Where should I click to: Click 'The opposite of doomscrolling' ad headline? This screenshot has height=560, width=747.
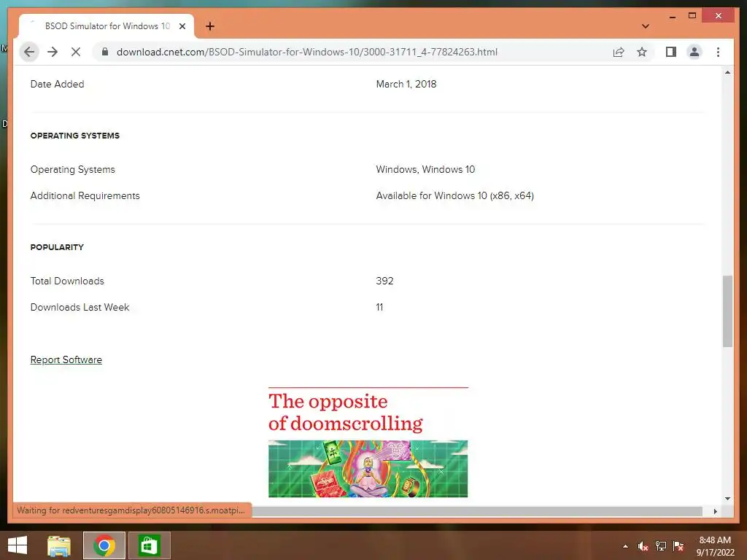[x=345, y=413]
